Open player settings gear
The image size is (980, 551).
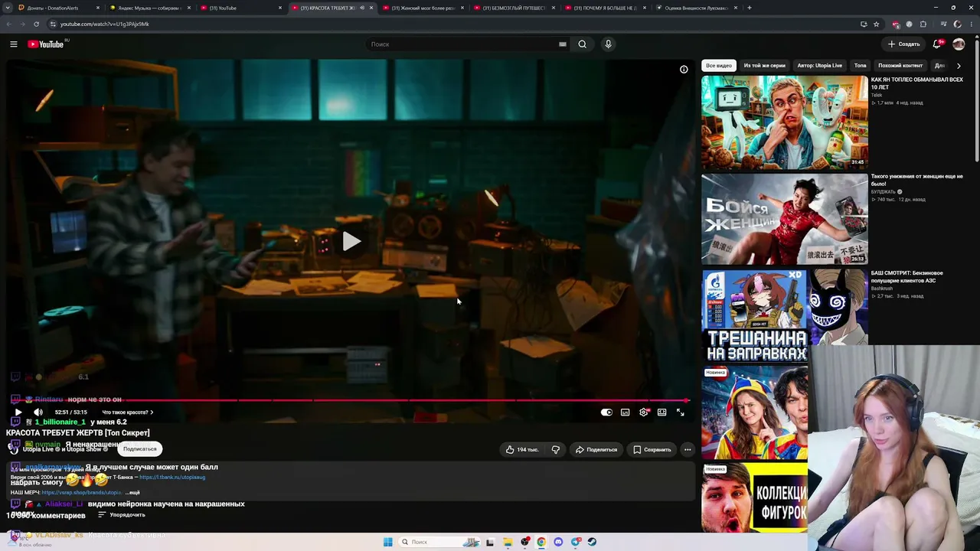pos(644,412)
